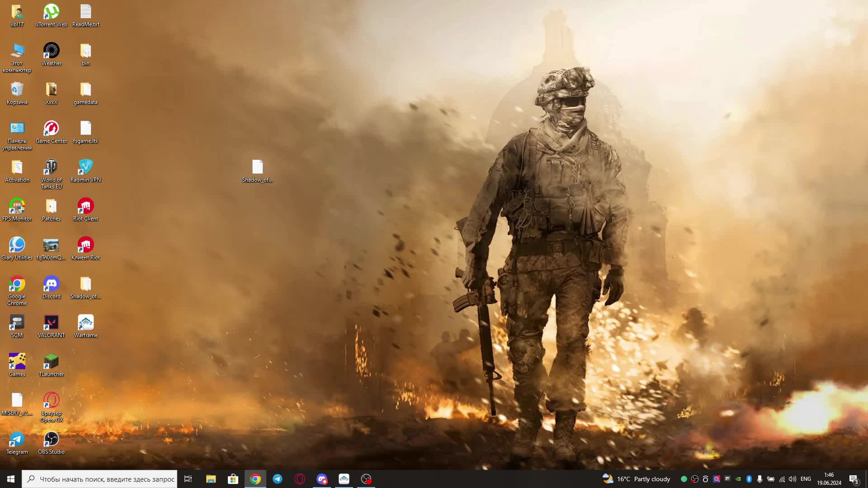Open Telegram from the taskbar
868x488 pixels.
[x=278, y=479]
